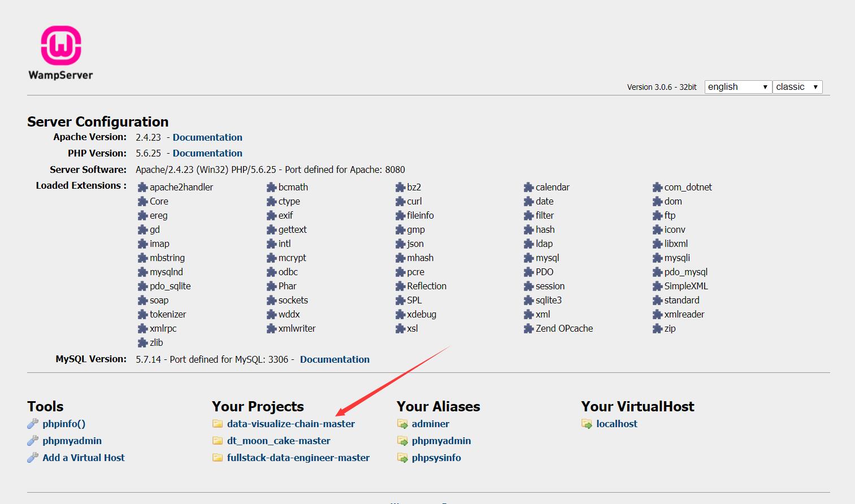Click puzzle icon of mcrypt extension
855x504 pixels.
click(x=271, y=258)
